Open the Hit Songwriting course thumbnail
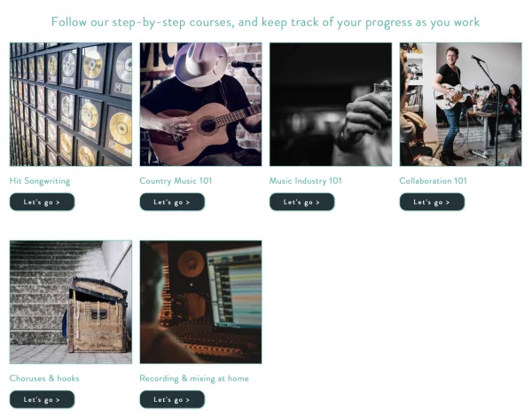The height and width of the screenshot is (417, 532). 71,105
